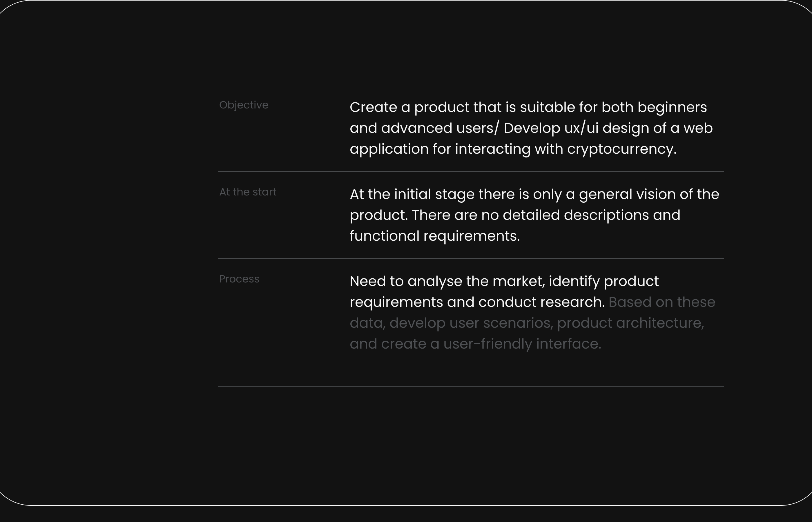Screen dimensions: 812x522
Task: Click the divider line below the Objective section
Action: [470, 172]
